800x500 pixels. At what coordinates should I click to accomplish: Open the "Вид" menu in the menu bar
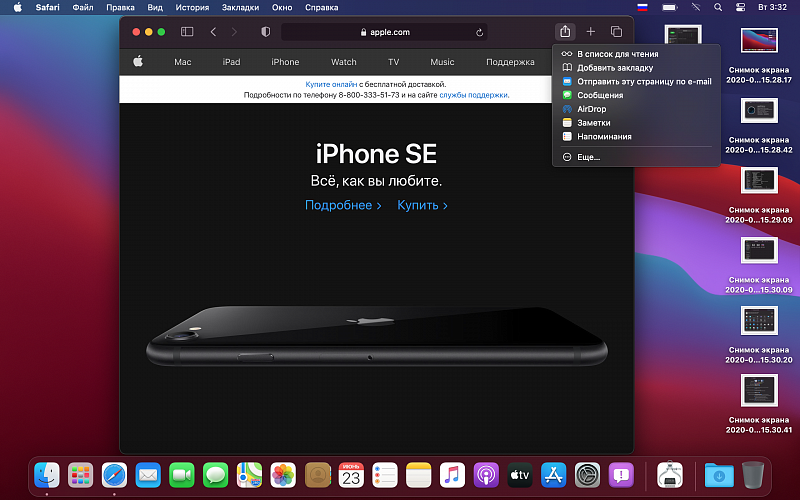[x=155, y=7]
